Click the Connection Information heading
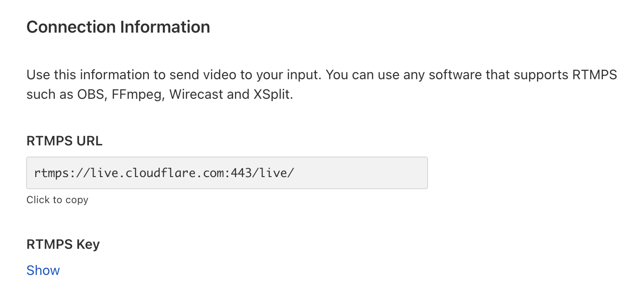The height and width of the screenshot is (301, 644). tap(118, 27)
